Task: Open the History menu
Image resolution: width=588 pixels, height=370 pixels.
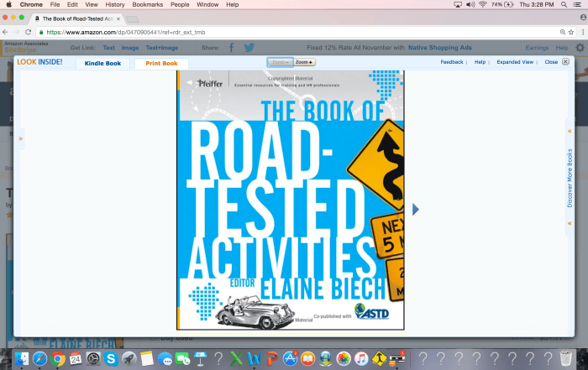Action: pyautogui.click(x=115, y=4)
